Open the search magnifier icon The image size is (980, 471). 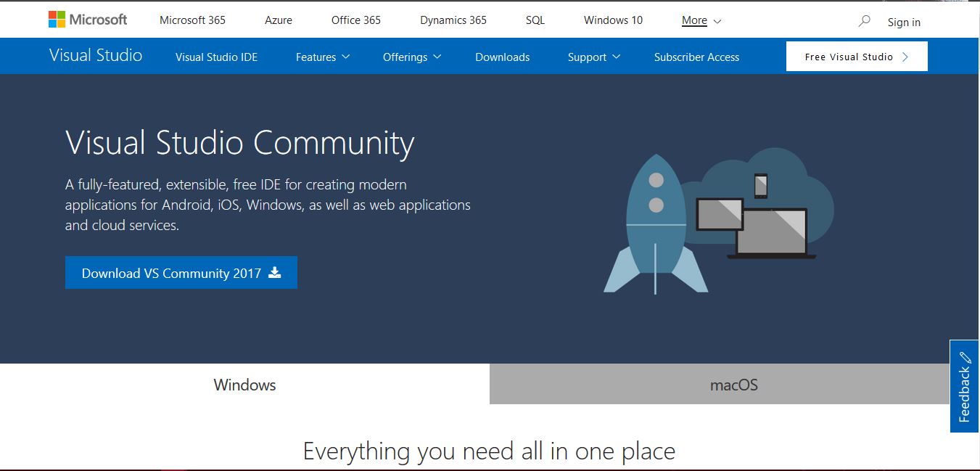[864, 21]
